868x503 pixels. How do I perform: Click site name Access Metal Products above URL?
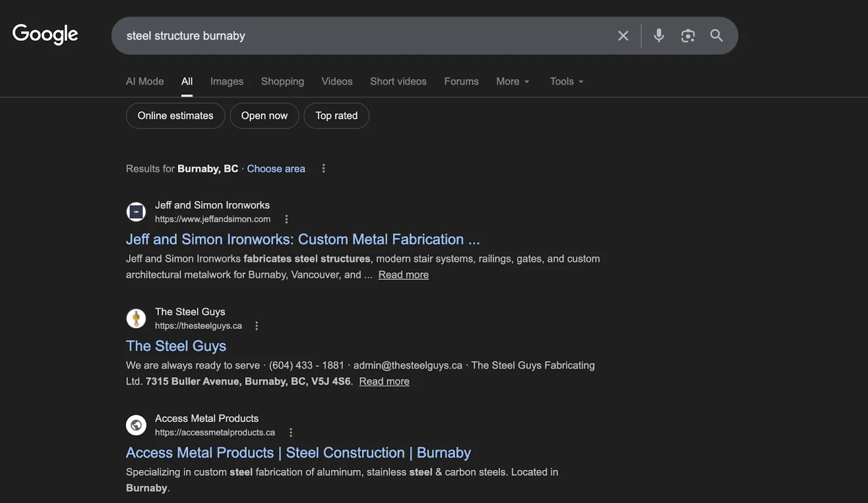[207, 418]
